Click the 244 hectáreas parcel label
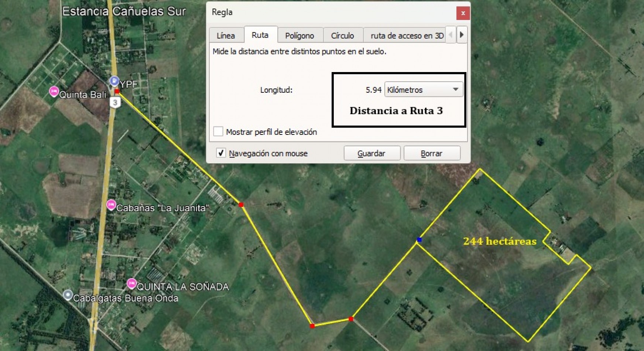Image resolution: width=644 pixels, height=351 pixels. [500, 241]
